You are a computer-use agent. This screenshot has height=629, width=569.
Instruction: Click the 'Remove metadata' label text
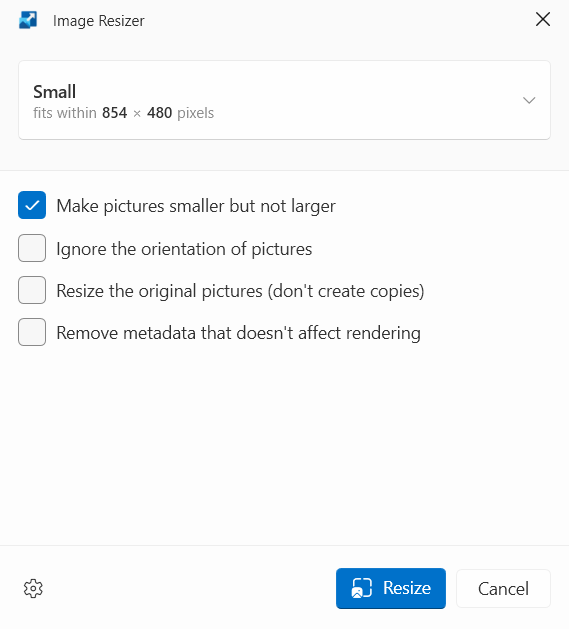126,333
